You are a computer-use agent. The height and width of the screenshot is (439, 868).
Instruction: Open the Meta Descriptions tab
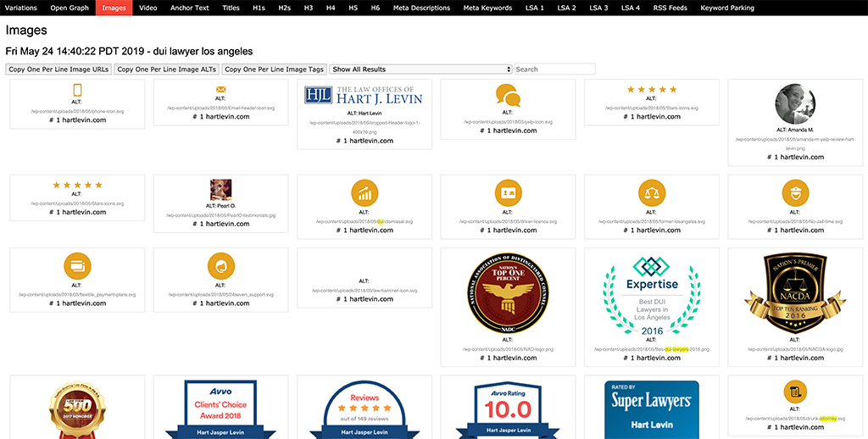point(421,8)
